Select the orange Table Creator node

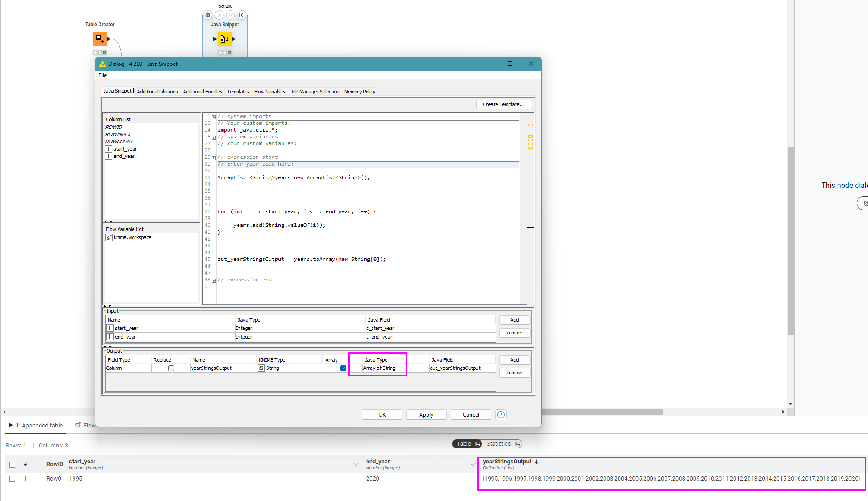click(x=100, y=39)
